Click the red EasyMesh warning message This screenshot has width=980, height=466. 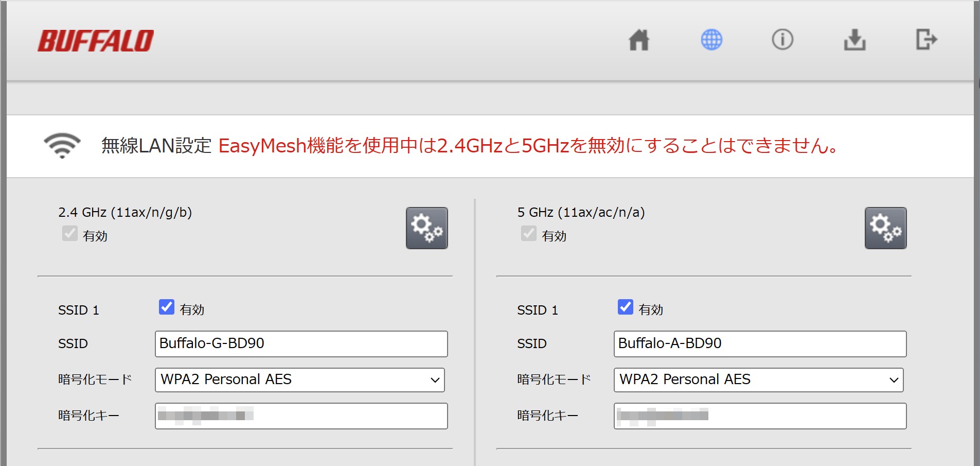click(528, 146)
